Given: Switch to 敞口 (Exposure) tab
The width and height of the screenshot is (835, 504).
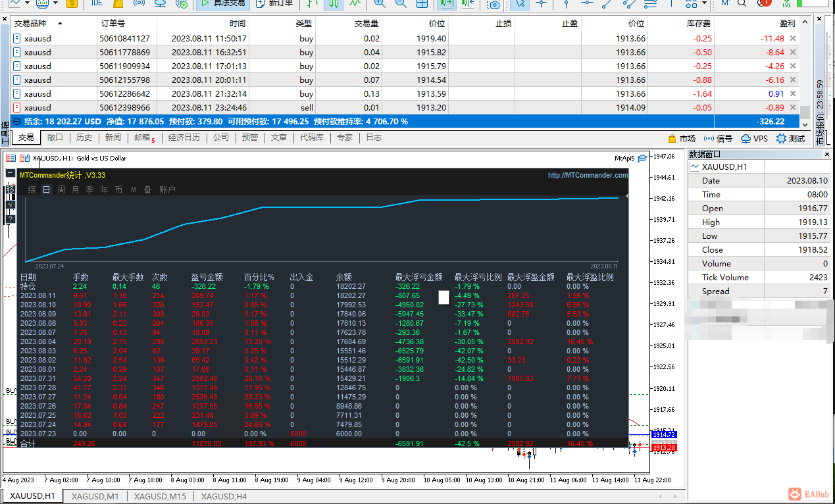Looking at the screenshot, I should click(x=55, y=138).
